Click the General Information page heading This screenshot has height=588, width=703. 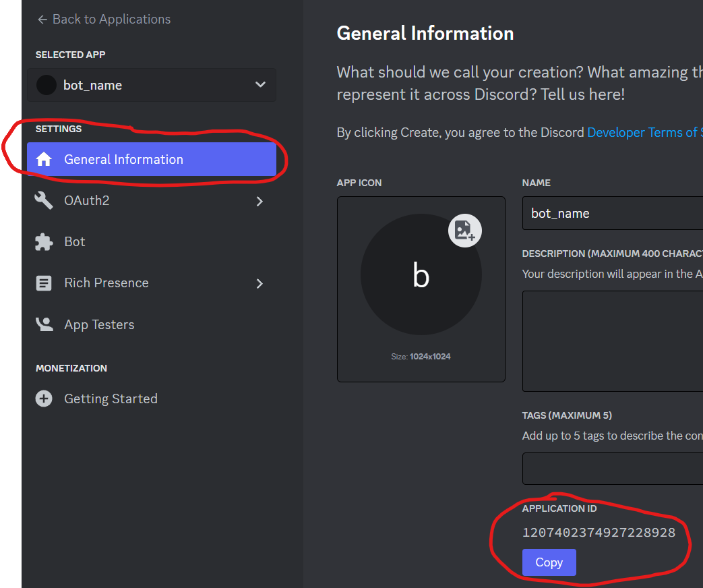tap(425, 34)
